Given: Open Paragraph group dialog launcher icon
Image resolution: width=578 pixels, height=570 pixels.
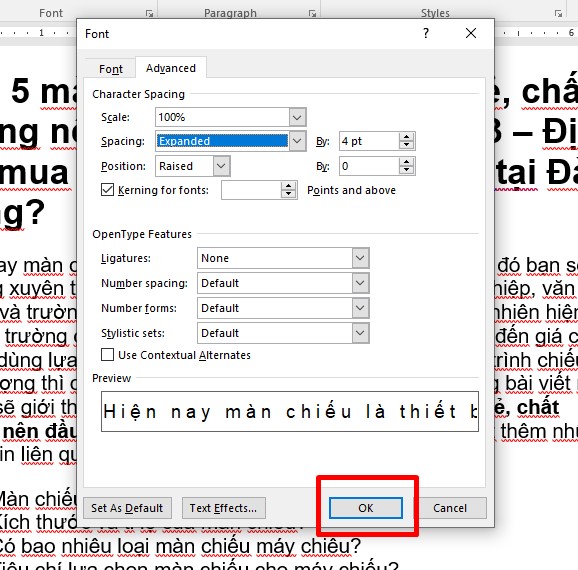Looking at the screenshot, I should pos(312,14).
